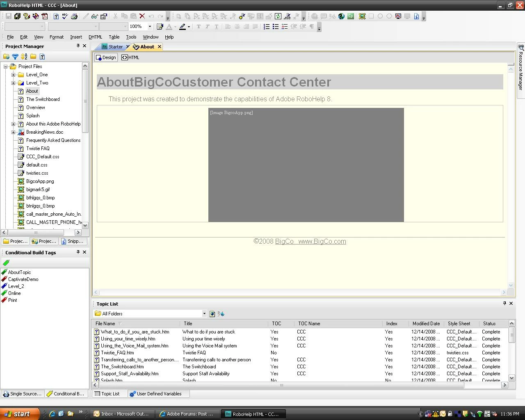Expand the Level_Two folder
The image size is (525, 420).
click(x=13, y=83)
